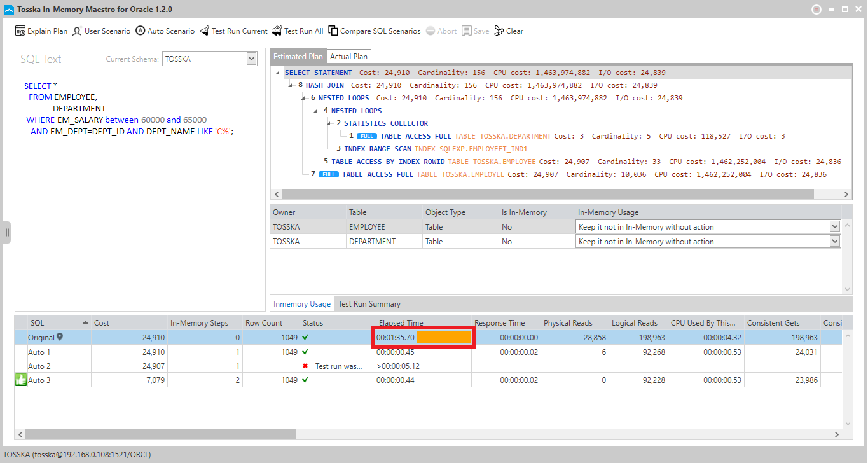Select the EMPLOYEE table cell
The height and width of the screenshot is (463, 868).
tap(384, 227)
